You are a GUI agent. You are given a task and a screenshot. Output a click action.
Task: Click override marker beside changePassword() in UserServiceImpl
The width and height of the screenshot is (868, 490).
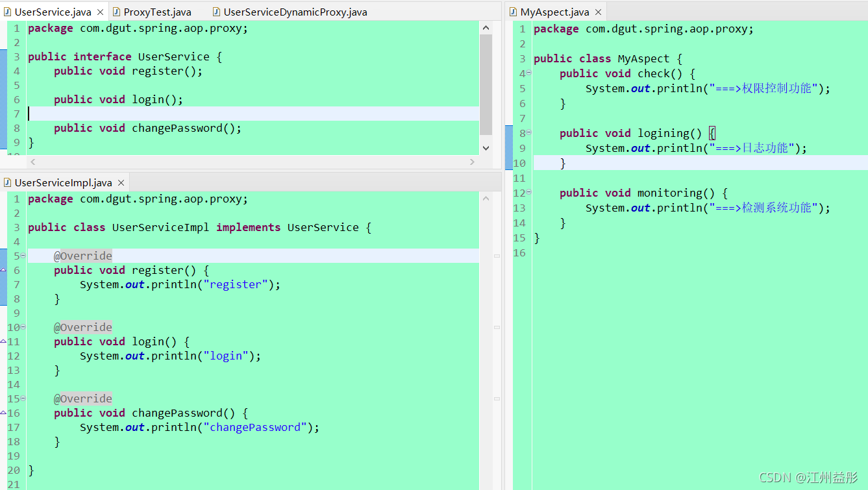click(x=3, y=413)
